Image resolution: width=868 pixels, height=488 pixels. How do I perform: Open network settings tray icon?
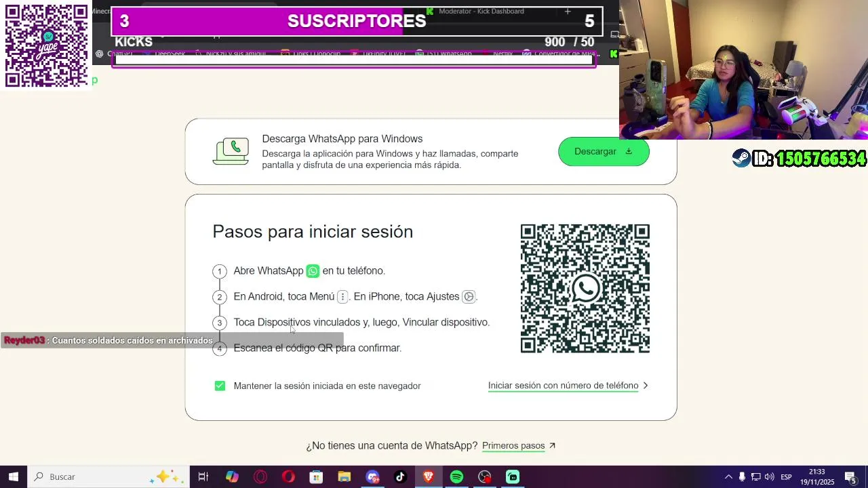[x=756, y=477]
